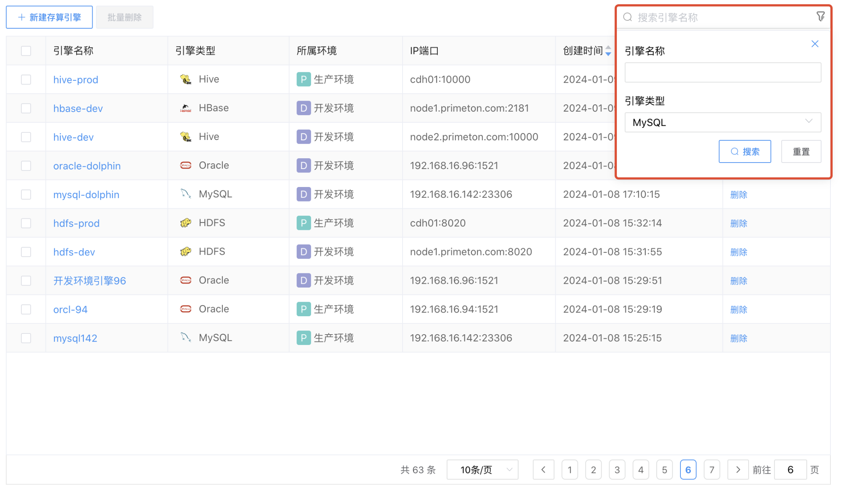Click the filter funnel icon in search bar

(821, 16)
